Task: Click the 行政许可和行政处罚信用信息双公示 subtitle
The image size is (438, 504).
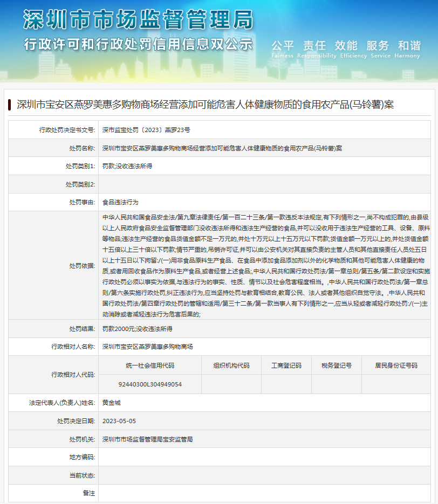Action: [138, 44]
